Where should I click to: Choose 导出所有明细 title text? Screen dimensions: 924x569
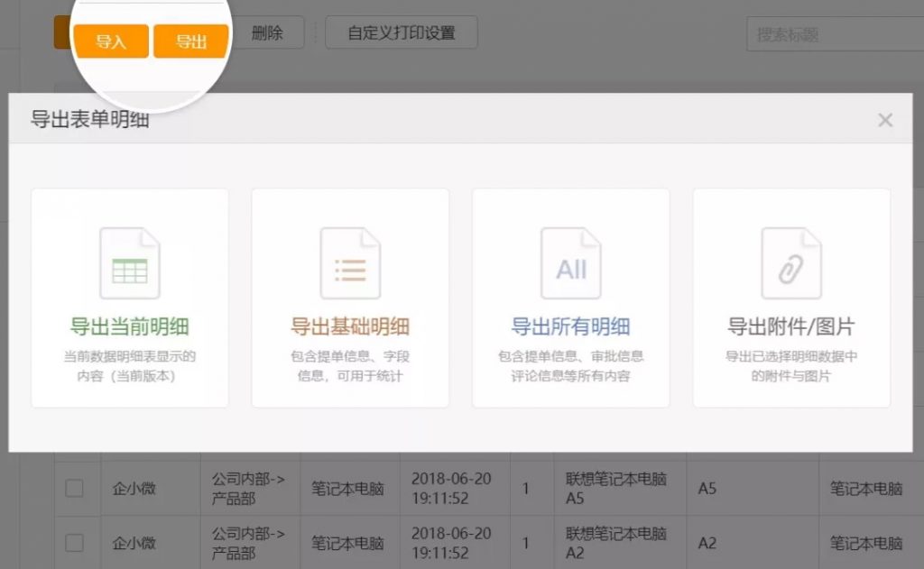[570, 326]
